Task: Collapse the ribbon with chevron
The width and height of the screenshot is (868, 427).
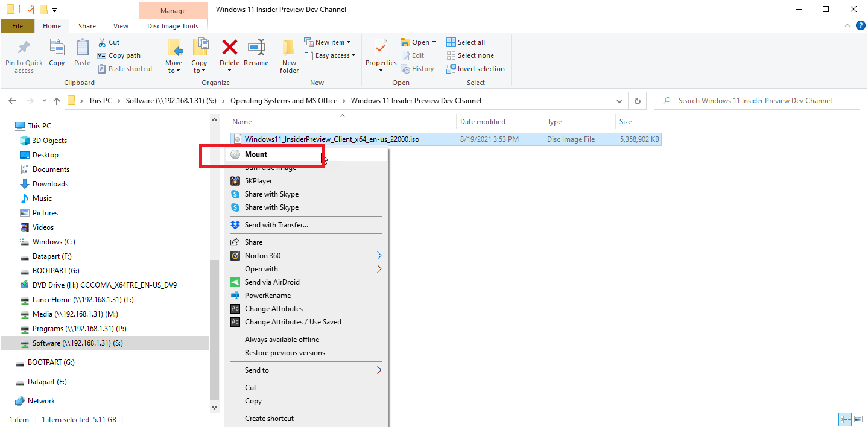Action: (x=847, y=26)
